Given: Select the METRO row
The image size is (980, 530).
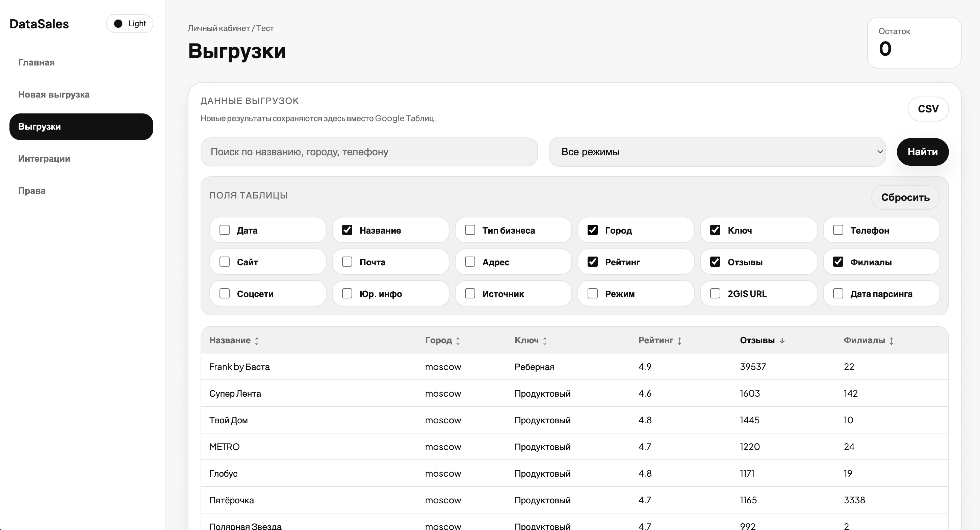Looking at the screenshot, I should (x=574, y=446).
